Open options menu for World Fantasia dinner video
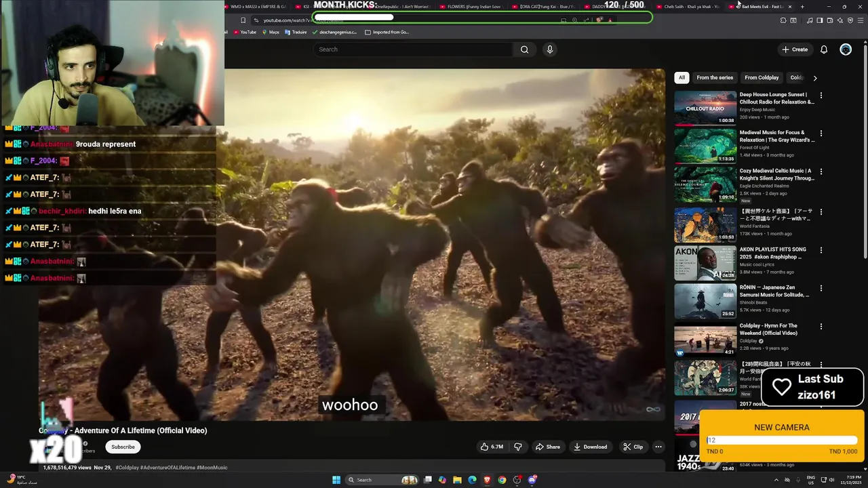Viewport: 868px width, 488px height. pos(821,211)
